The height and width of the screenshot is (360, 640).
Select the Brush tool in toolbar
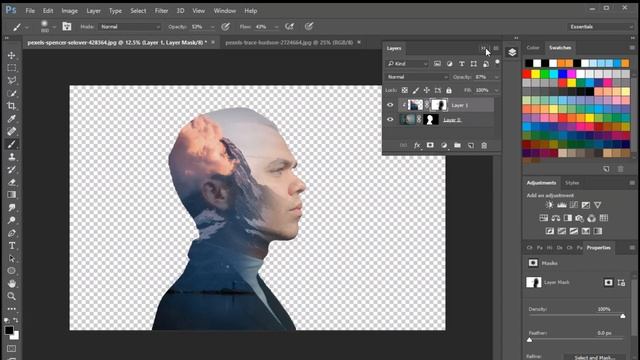(x=11, y=144)
